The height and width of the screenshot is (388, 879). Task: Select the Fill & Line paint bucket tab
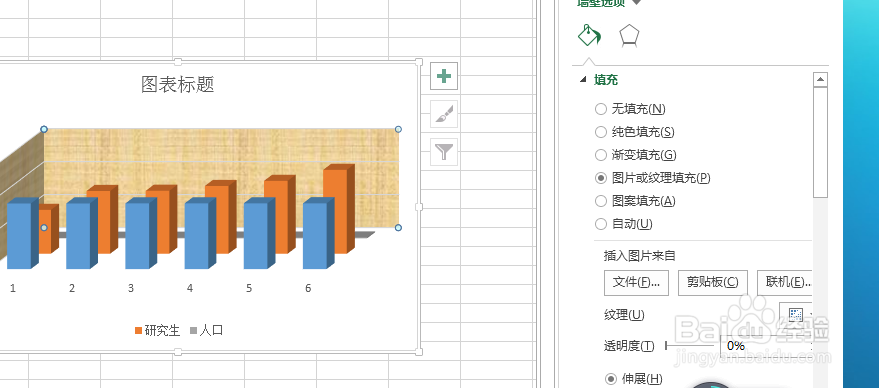coord(589,36)
